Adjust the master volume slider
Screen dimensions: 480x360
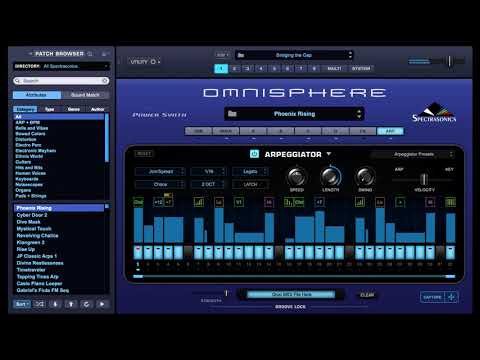pyautogui.click(x=449, y=61)
